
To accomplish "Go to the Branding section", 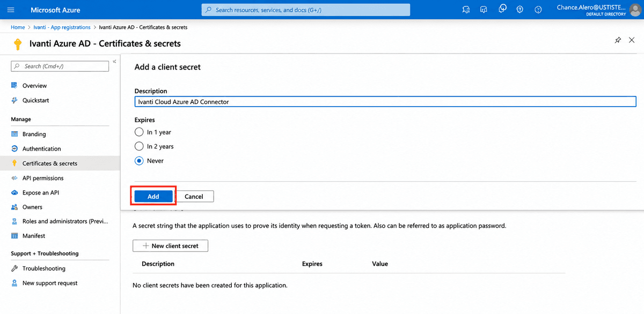I will click(x=34, y=134).
